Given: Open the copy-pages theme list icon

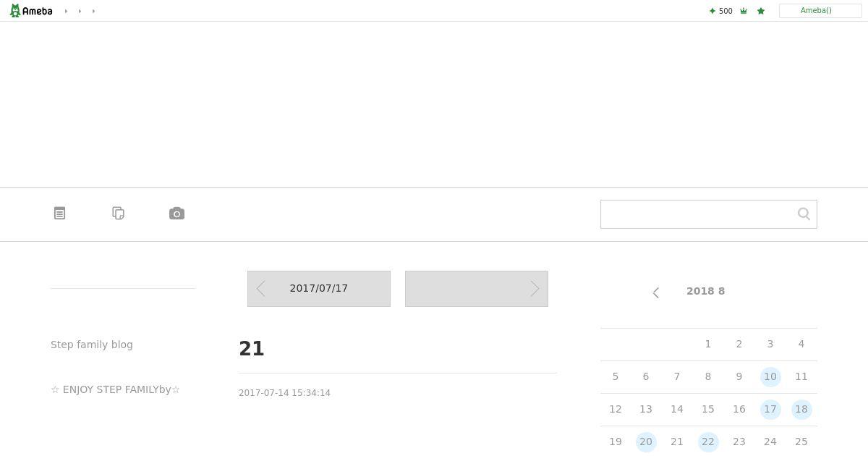Looking at the screenshot, I should pyautogui.click(x=119, y=214).
